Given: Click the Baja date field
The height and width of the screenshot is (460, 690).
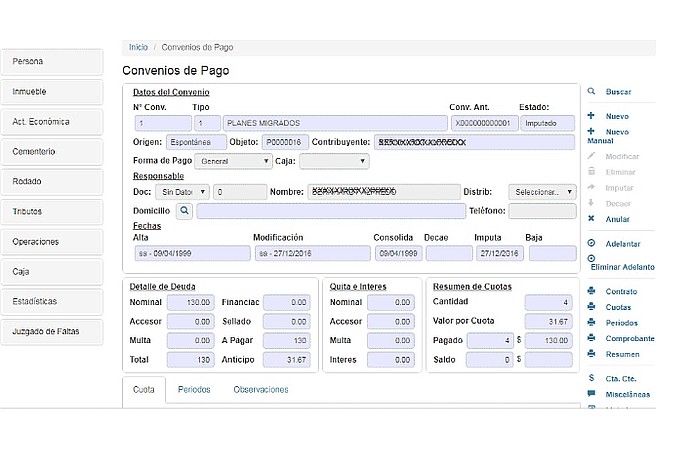Looking at the screenshot, I should pyautogui.click(x=552, y=254).
